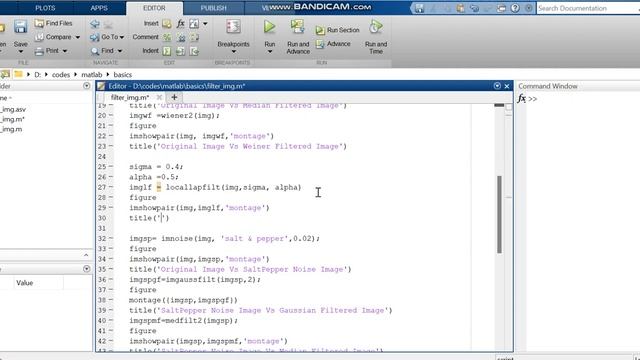Click the Value column header in Workspace
Image resolution: width=640 pixels, height=360 pixels.
click(24, 283)
